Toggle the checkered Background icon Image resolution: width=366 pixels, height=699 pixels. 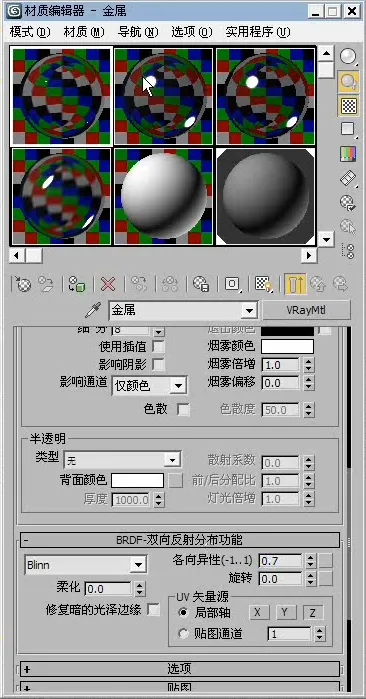[349, 106]
